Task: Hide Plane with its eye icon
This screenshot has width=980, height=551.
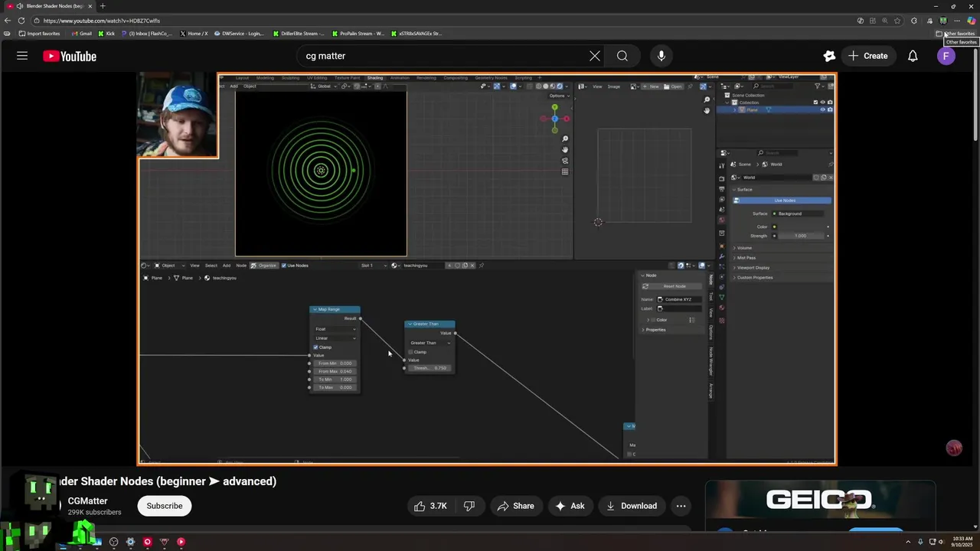Action: [x=823, y=109]
